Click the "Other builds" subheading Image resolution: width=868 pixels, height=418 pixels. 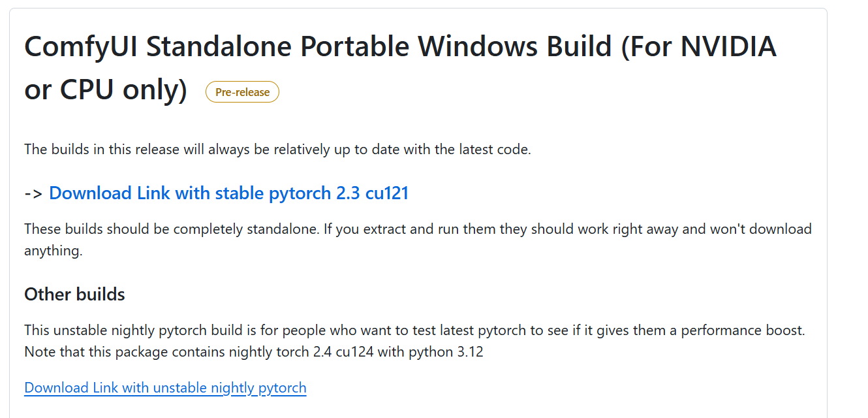tap(74, 294)
